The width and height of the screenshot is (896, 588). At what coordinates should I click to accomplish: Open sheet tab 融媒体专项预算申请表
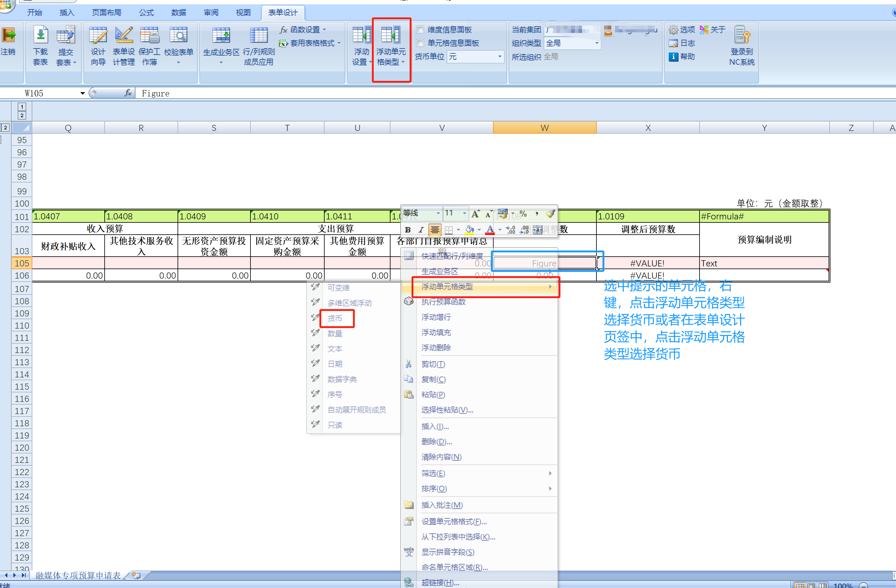pyautogui.click(x=78, y=575)
